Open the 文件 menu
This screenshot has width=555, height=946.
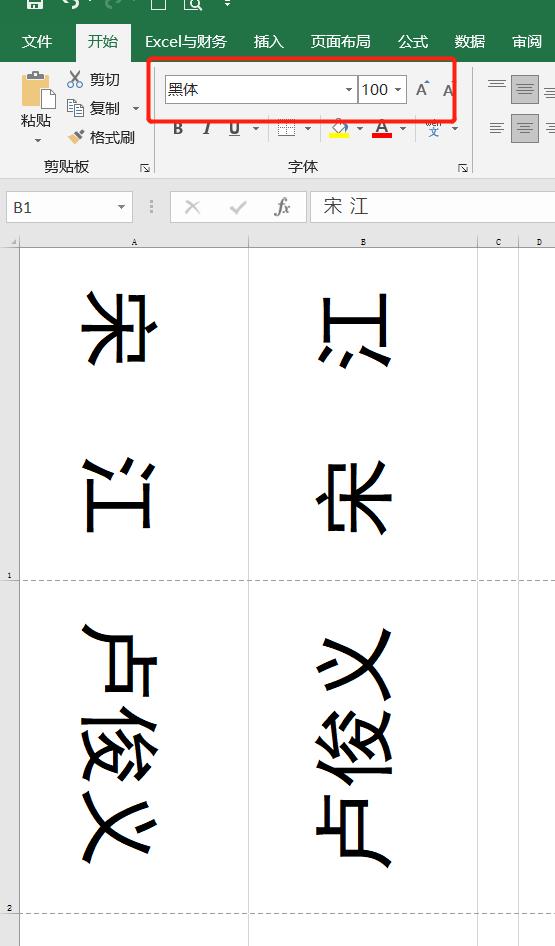click(x=37, y=42)
